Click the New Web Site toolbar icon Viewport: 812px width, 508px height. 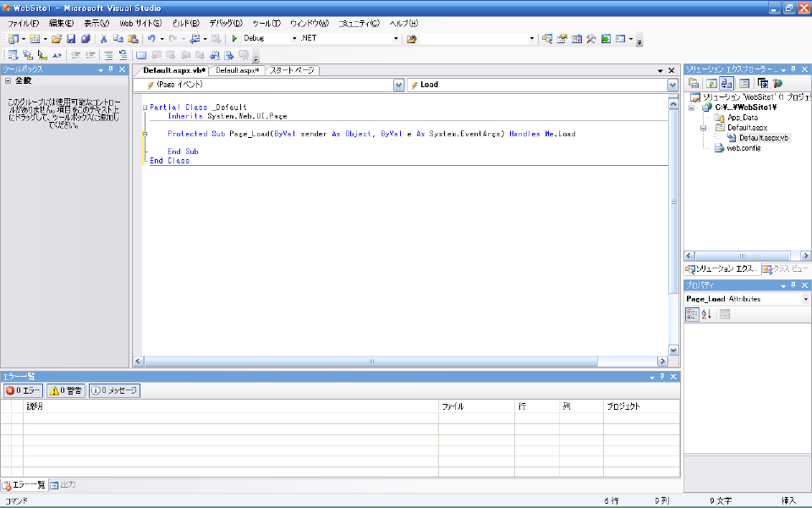click(13, 39)
